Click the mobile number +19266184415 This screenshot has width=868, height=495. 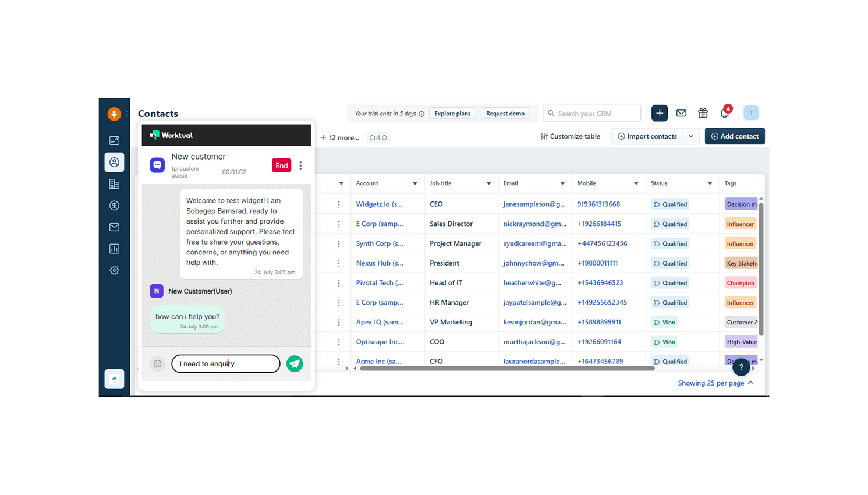[x=599, y=224]
